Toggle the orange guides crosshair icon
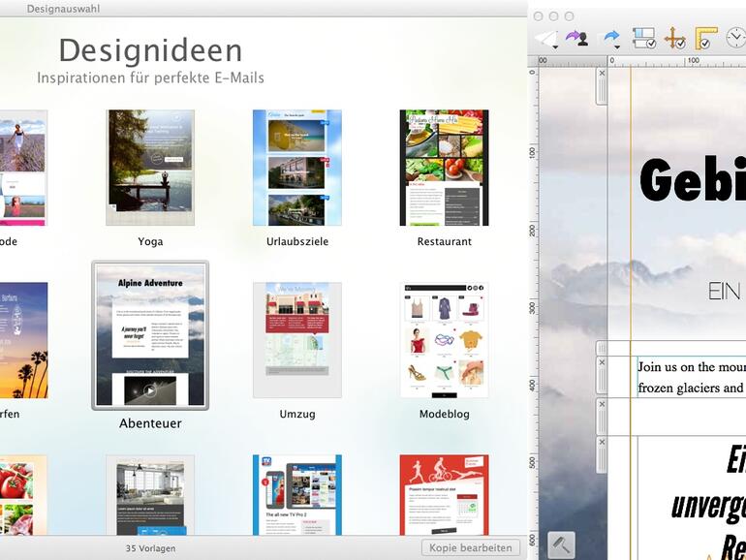 pos(674,38)
